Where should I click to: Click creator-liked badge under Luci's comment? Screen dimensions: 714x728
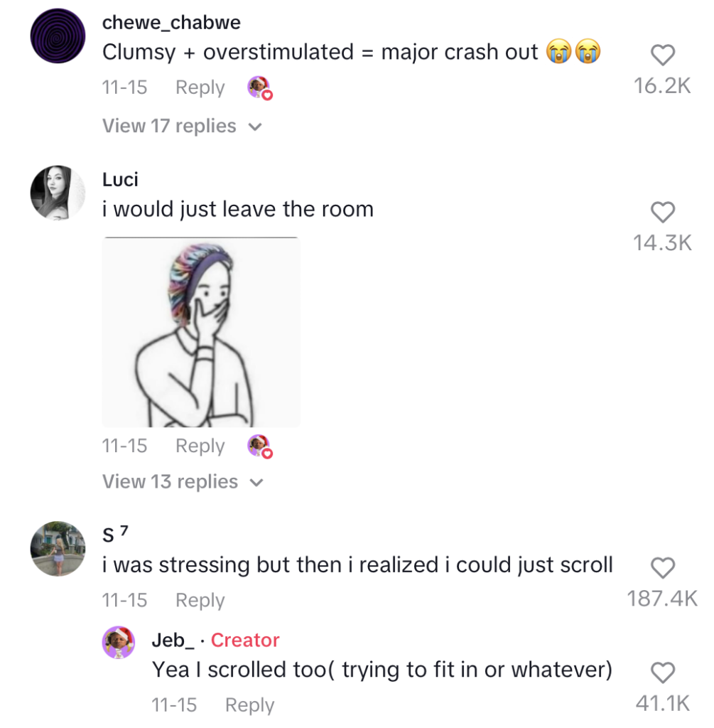tap(259, 446)
